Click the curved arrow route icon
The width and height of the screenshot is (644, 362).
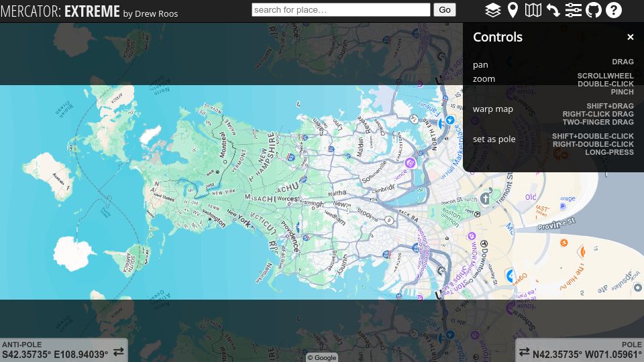click(x=553, y=10)
